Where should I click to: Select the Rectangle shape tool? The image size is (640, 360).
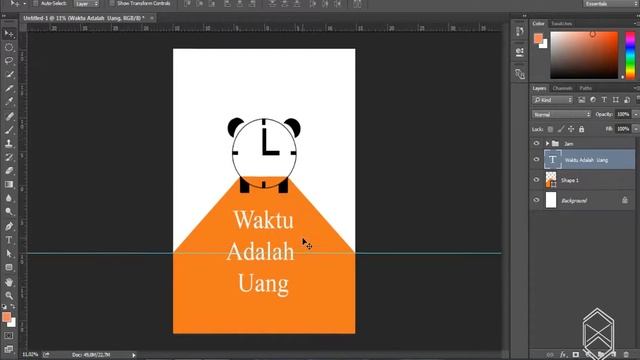(x=9, y=267)
